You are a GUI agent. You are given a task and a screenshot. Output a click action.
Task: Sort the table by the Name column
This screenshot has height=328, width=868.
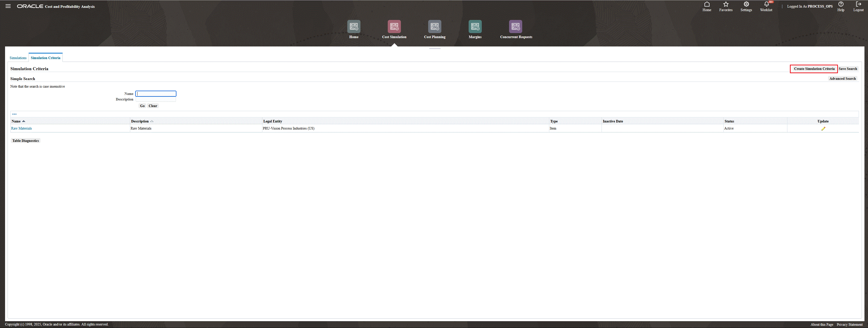(16, 121)
